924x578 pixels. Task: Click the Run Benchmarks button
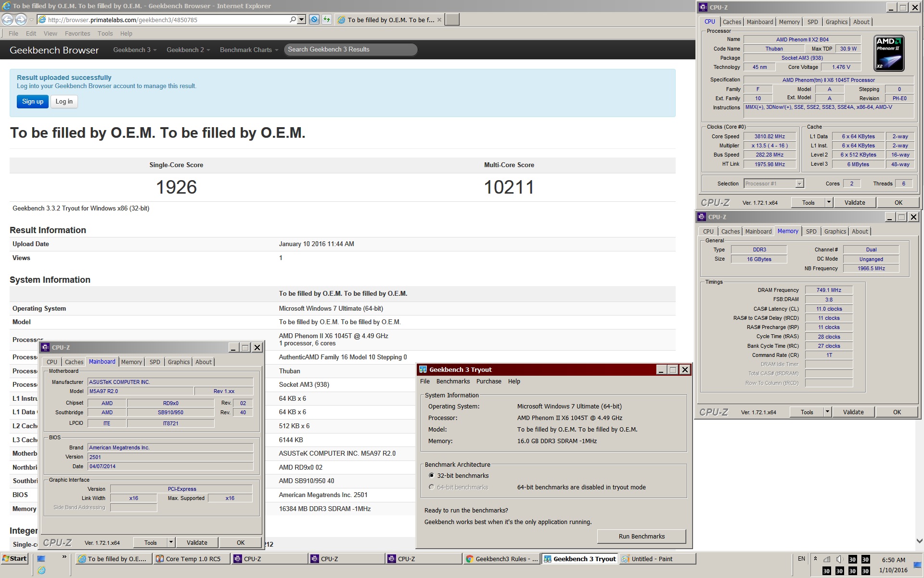click(642, 536)
